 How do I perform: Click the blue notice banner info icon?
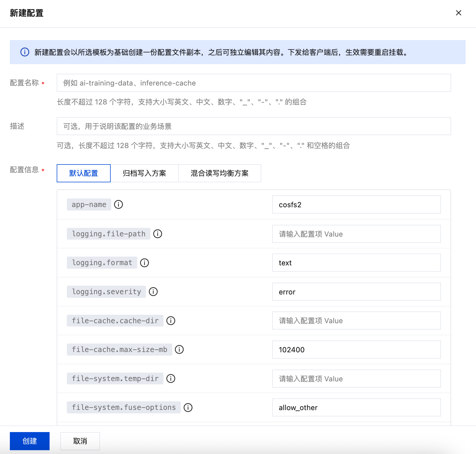click(x=25, y=52)
